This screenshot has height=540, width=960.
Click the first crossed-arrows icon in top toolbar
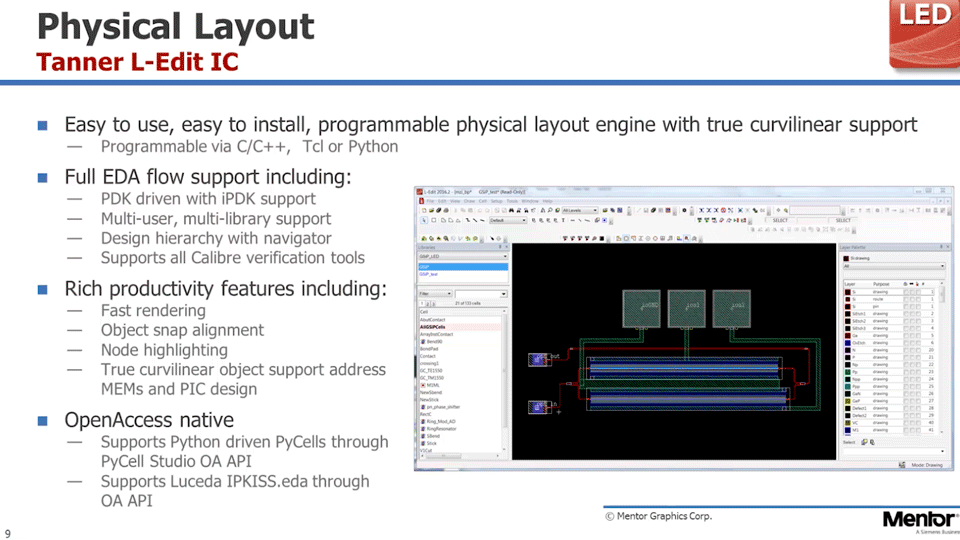[701, 210]
